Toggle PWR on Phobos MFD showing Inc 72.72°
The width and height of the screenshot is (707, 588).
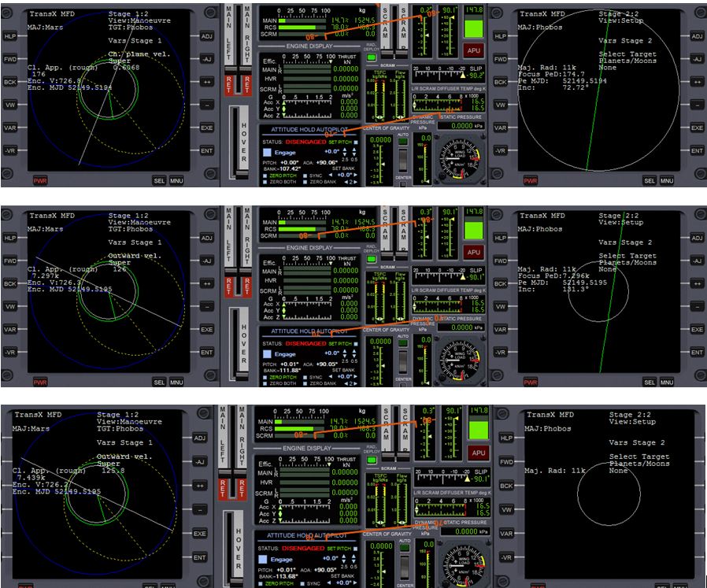pos(531,181)
